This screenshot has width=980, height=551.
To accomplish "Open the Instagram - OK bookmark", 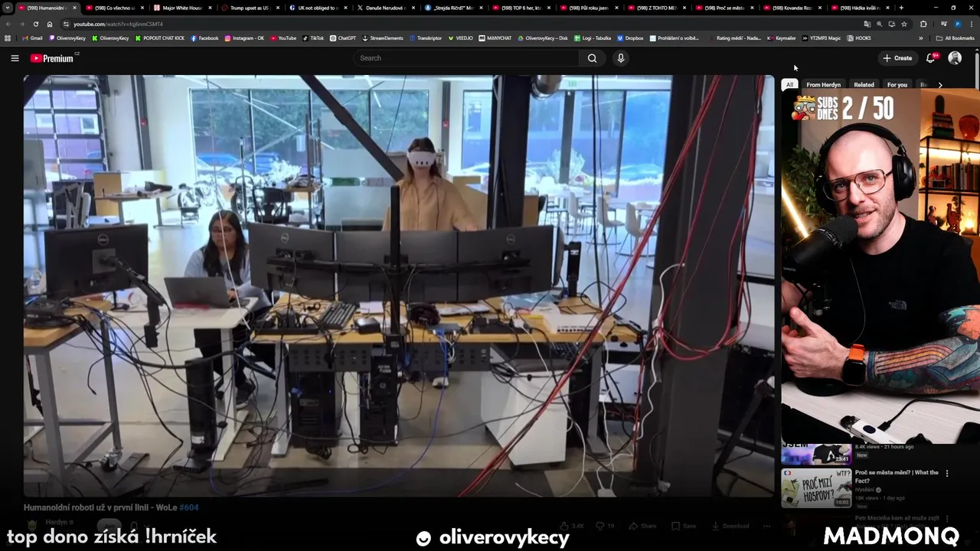I will 244,37.
